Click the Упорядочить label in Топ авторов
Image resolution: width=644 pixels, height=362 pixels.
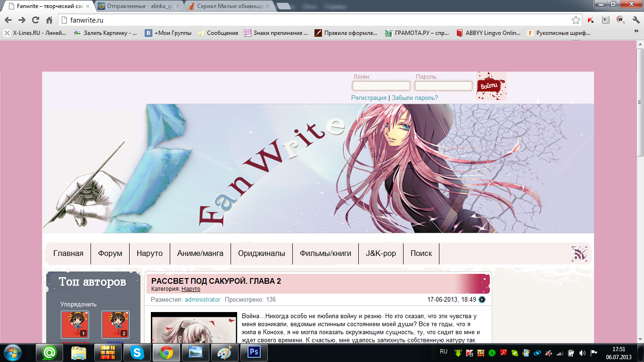click(x=78, y=304)
